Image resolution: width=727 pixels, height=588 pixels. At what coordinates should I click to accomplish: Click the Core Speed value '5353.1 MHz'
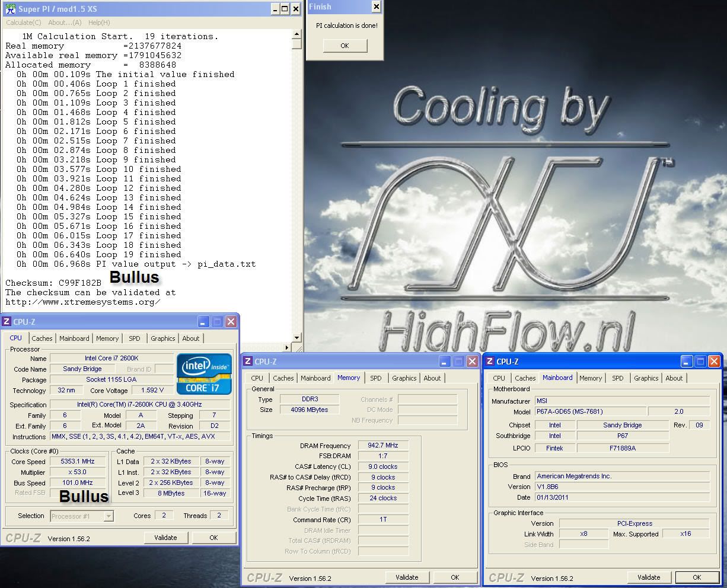pyautogui.click(x=78, y=461)
